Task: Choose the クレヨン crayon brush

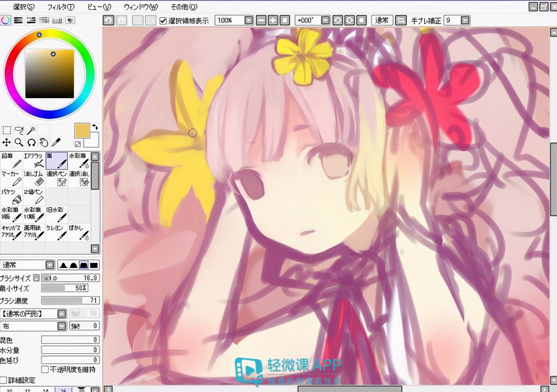Action: click(56, 233)
